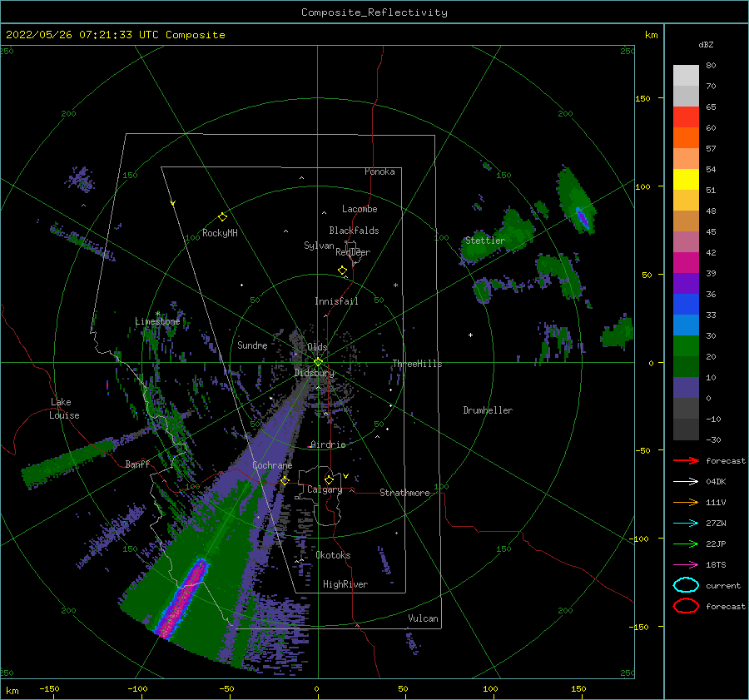The width and height of the screenshot is (749, 700).
Task: Click the yellow diamond marker above RockyMH
Action: (222, 217)
